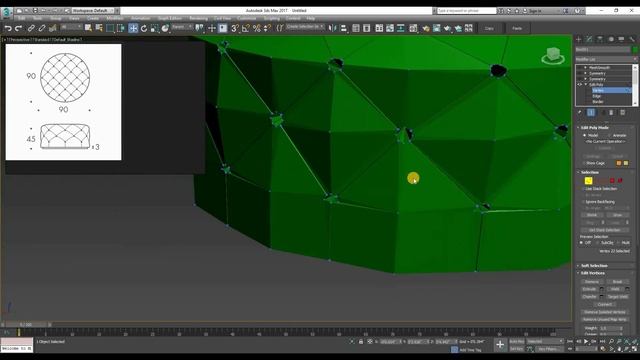Select the Model radio button

[584, 135]
